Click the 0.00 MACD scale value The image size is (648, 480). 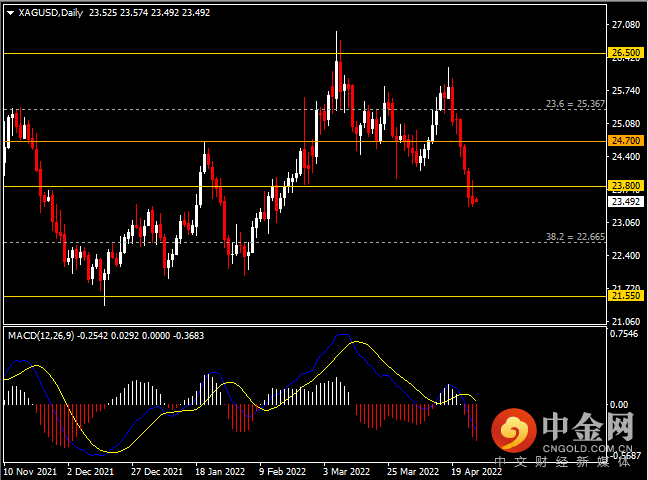[x=619, y=404]
